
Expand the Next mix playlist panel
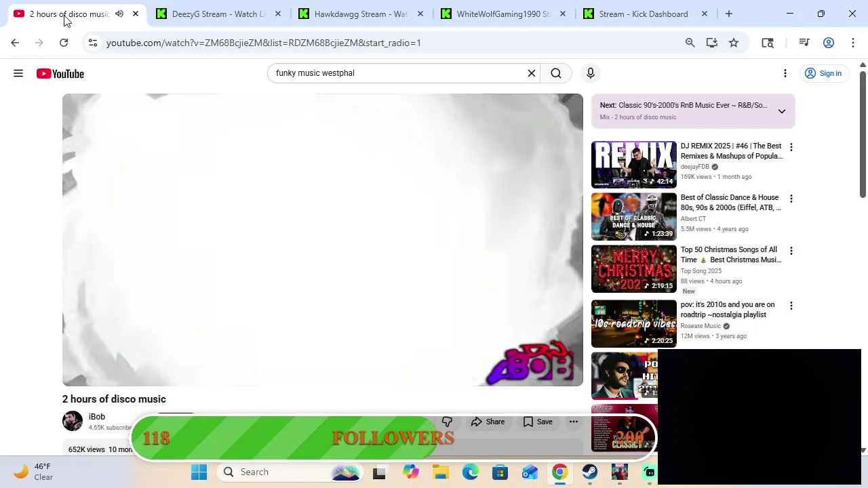click(782, 111)
